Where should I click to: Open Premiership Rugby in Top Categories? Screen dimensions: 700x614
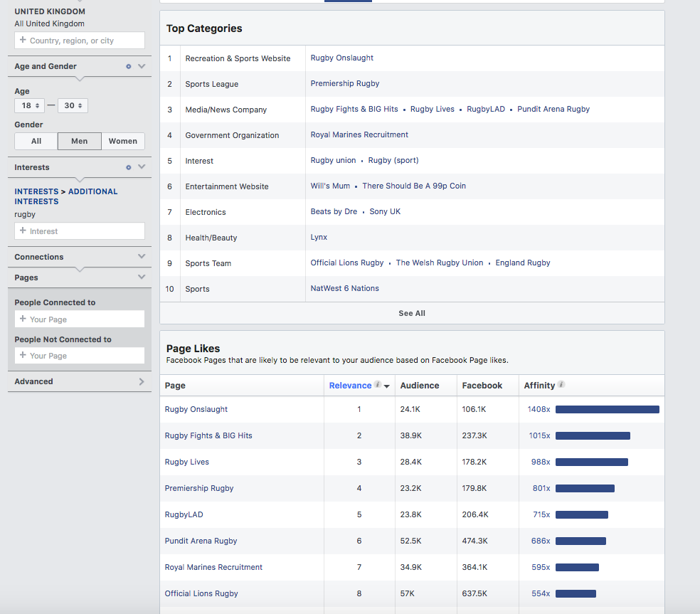(345, 83)
